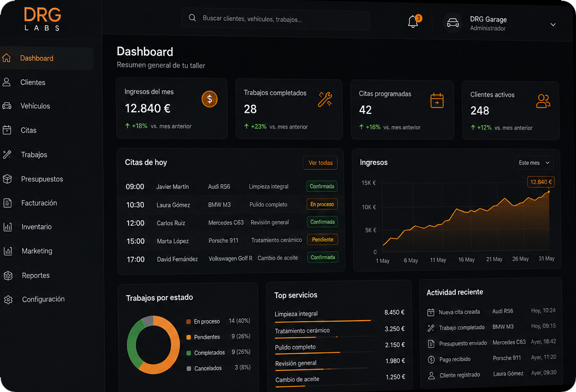Screen dimensions: 576x392
Task: Open notifications bell icon
Action: click(x=413, y=22)
